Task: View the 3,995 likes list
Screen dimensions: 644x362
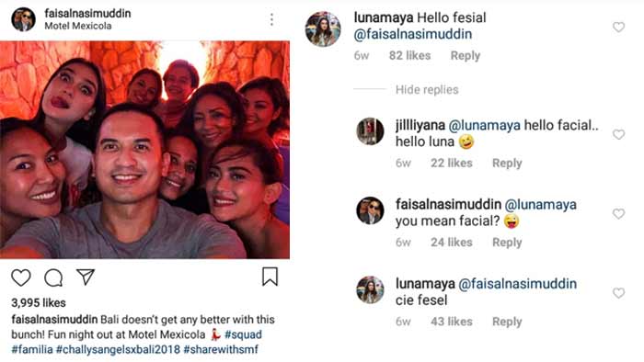Action: click(x=39, y=302)
